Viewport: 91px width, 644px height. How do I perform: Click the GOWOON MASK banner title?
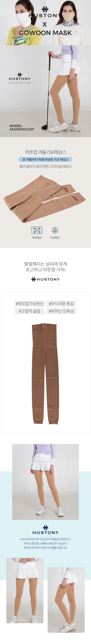(45, 33)
